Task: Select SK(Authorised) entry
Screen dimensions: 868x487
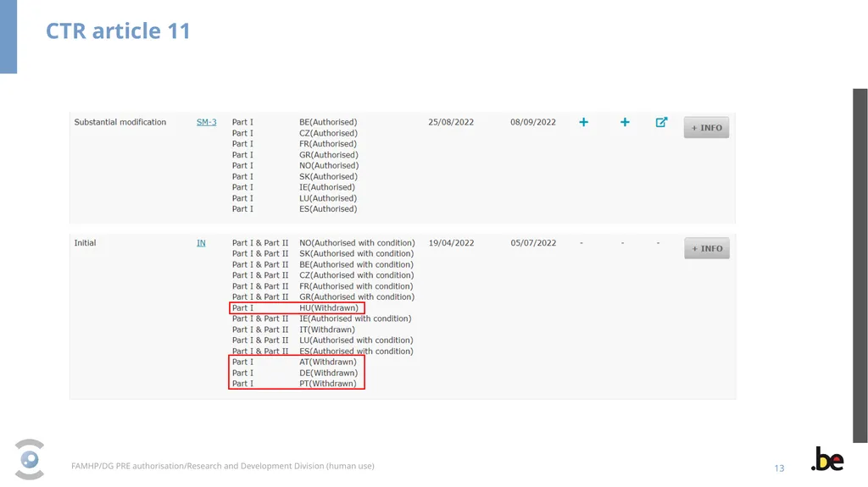Action: (328, 176)
